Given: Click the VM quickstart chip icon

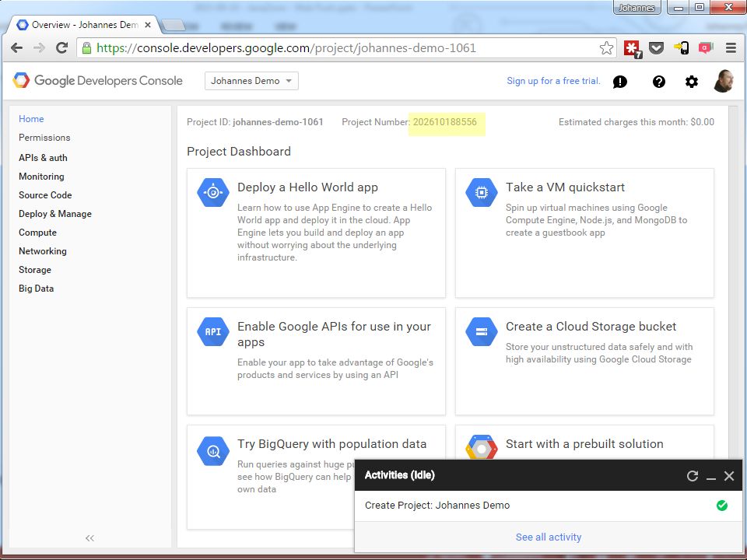Looking at the screenshot, I should click(481, 192).
